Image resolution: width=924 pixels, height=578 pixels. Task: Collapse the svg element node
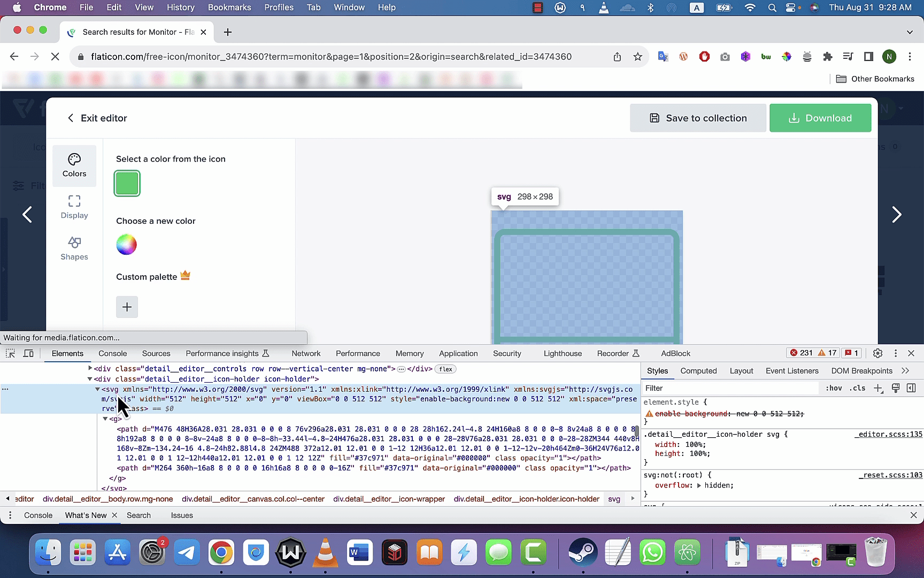click(x=97, y=389)
